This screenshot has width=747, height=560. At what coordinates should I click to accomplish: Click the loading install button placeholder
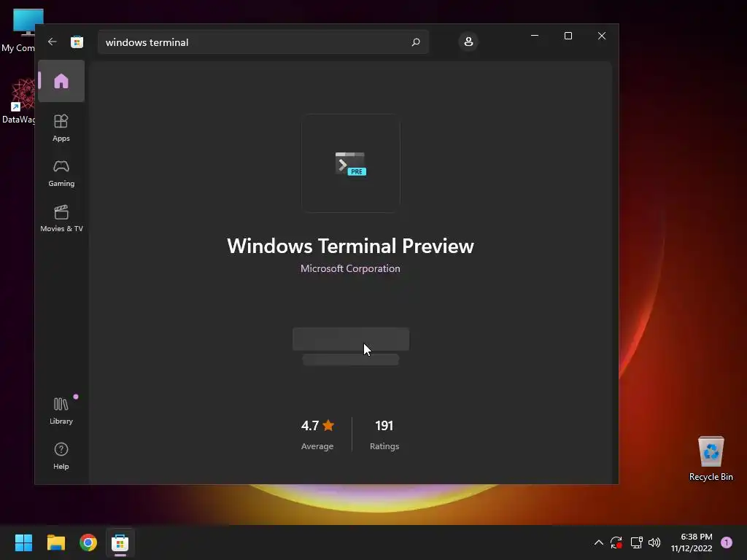pyautogui.click(x=351, y=339)
